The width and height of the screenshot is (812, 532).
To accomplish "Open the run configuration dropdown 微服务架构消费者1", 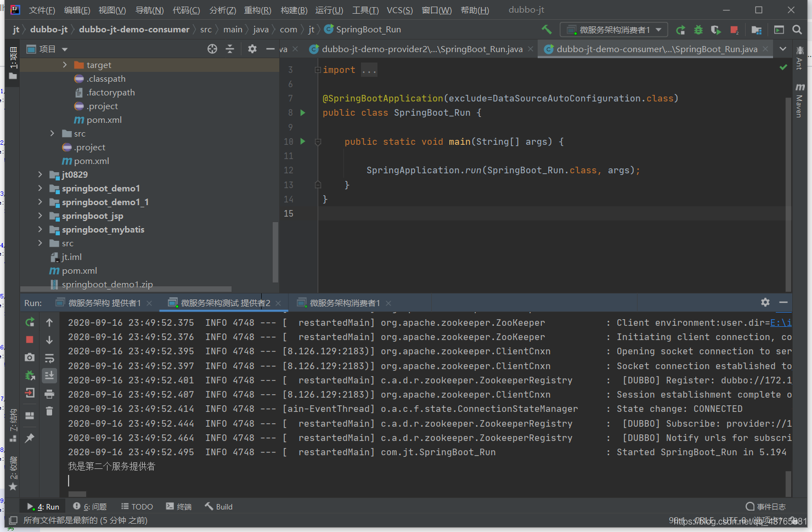I will [x=613, y=30].
